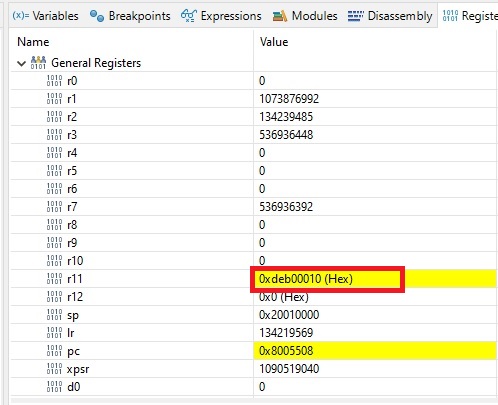Open the Breakpoints tab
Viewport: 498px width, 405px height.
coord(130,16)
